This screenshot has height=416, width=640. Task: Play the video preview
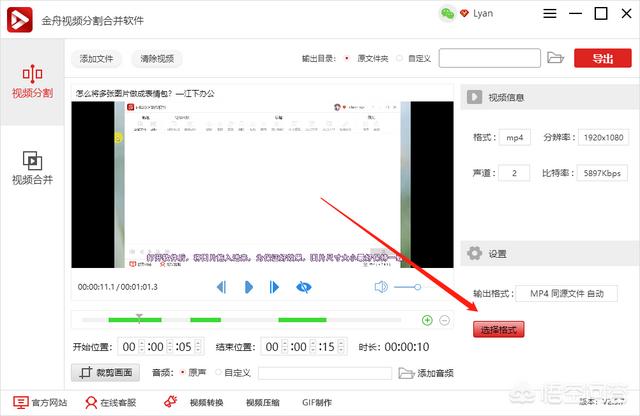point(248,287)
